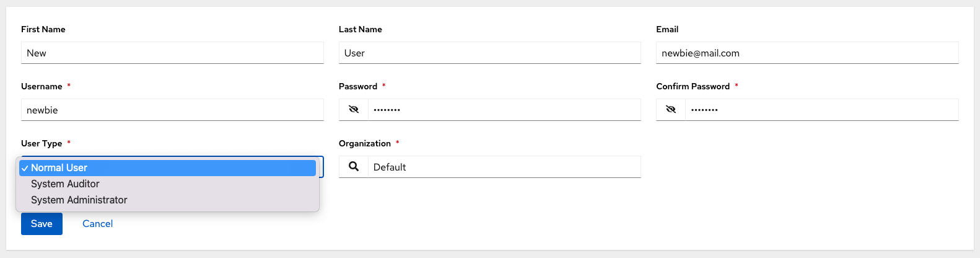This screenshot has height=258, width=980.
Task: Click the Organization text field
Action: [504, 167]
